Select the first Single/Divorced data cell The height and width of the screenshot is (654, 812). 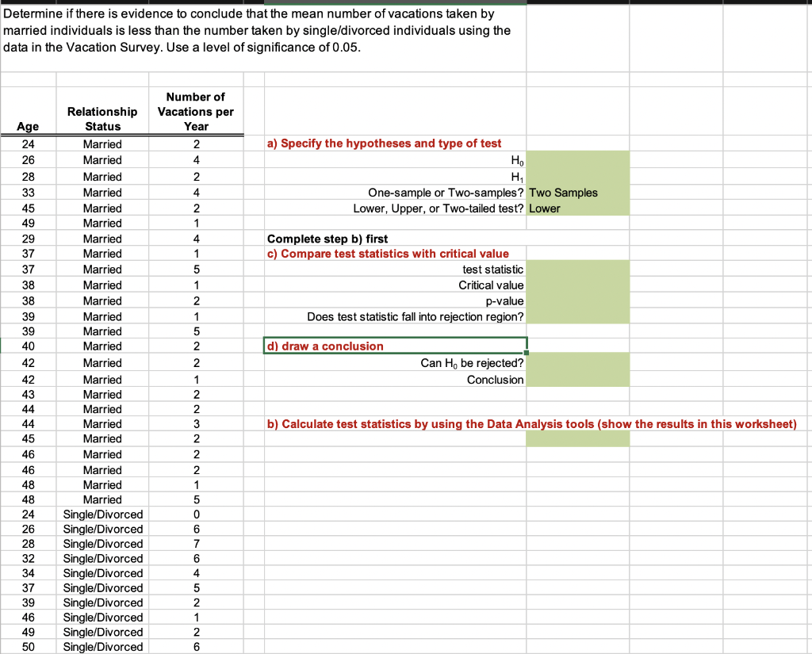pyautogui.click(x=102, y=514)
